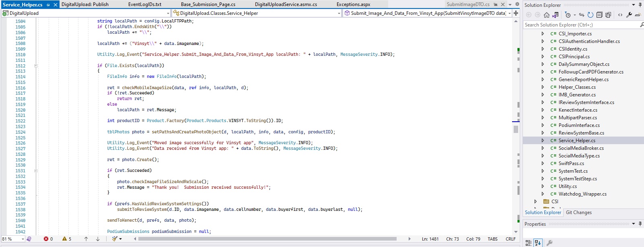Switch to the Git Changes tab
The height and width of the screenshot is (247, 644).
point(578,212)
